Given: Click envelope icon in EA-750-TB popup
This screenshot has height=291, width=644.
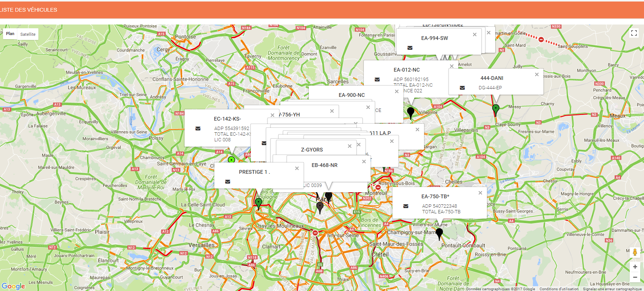Looking at the screenshot, I should click(406, 206).
